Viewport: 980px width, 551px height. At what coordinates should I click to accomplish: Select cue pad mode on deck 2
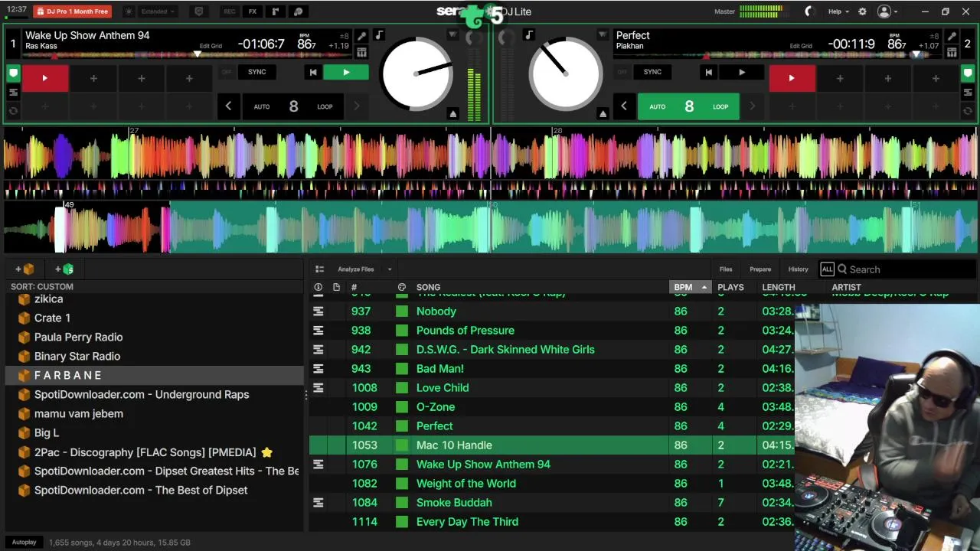point(967,74)
